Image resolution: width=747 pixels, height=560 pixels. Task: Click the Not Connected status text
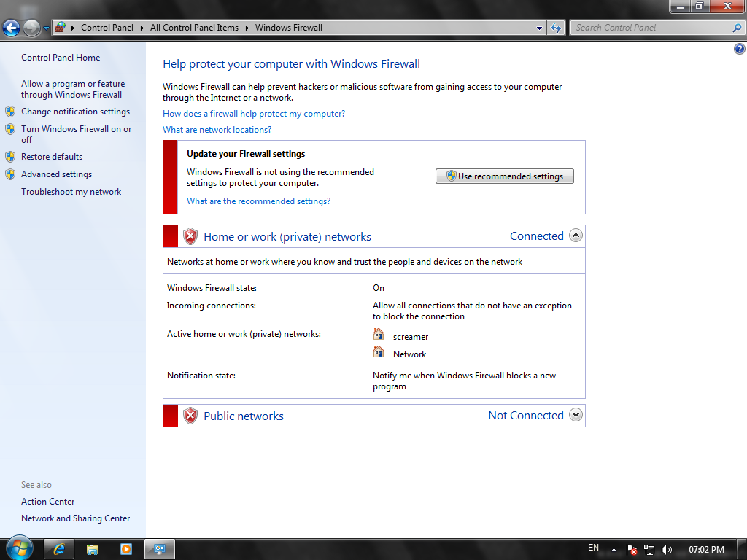coord(526,415)
